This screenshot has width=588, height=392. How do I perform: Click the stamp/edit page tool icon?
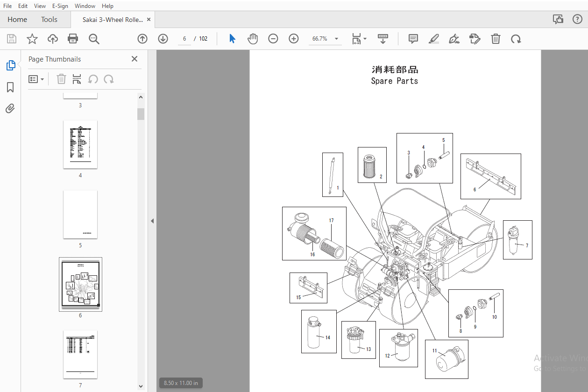pyautogui.click(x=475, y=39)
